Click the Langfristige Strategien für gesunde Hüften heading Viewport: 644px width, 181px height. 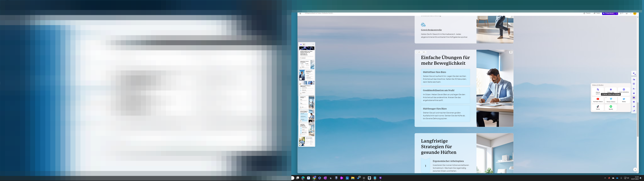pos(438,147)
